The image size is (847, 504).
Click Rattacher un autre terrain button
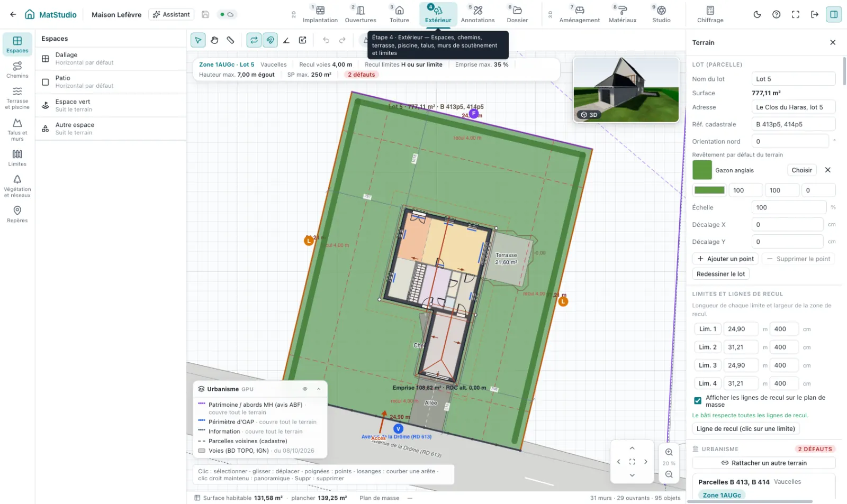click(x=764, y=463)
